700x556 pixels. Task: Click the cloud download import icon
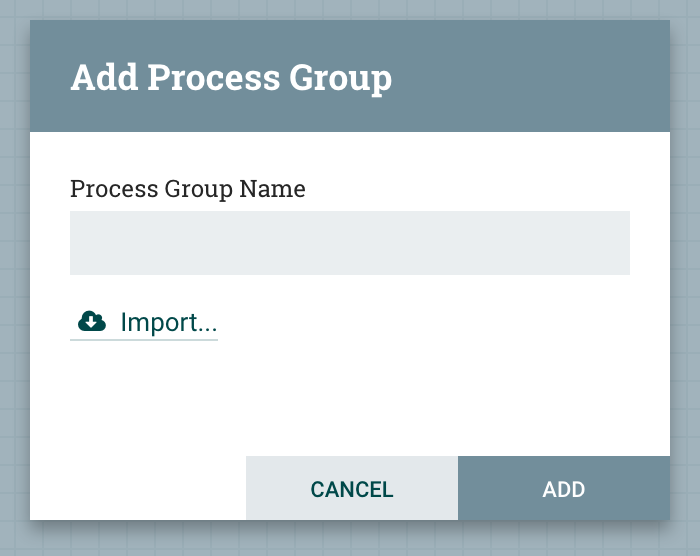[92, 321]
